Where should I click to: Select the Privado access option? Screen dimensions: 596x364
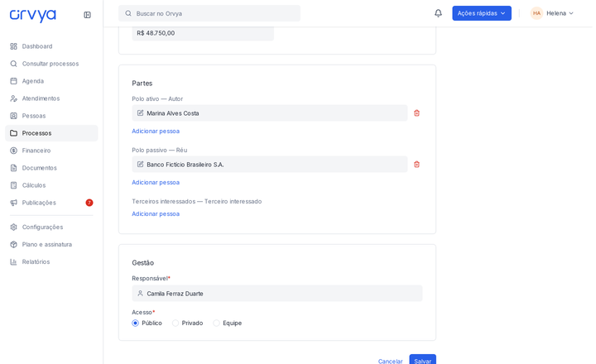click(175, 323)
